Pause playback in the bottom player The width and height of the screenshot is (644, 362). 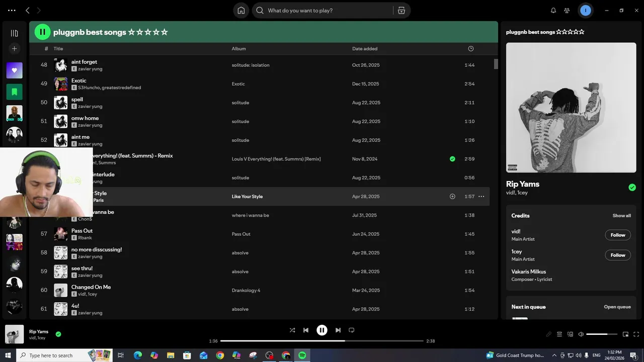(322, 330)
